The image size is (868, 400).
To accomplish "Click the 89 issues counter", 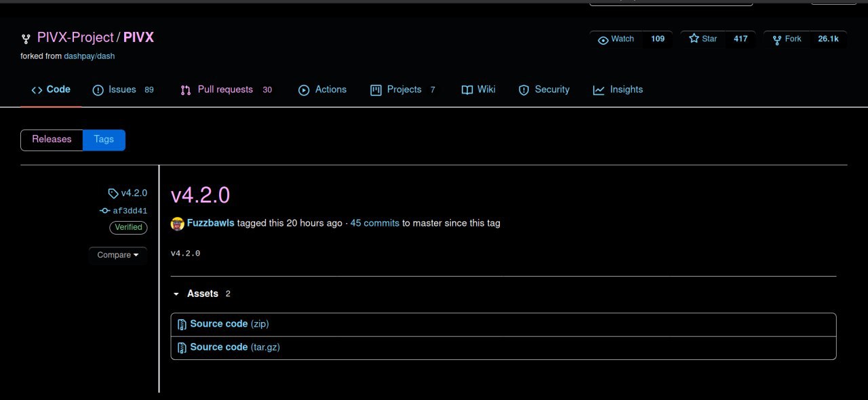I will (x=149, y=90).
